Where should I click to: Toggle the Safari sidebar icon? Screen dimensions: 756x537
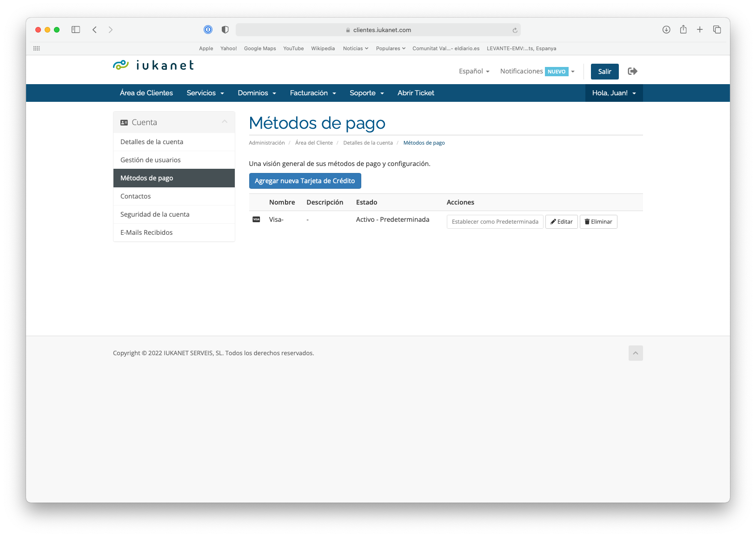coord(76,30)
